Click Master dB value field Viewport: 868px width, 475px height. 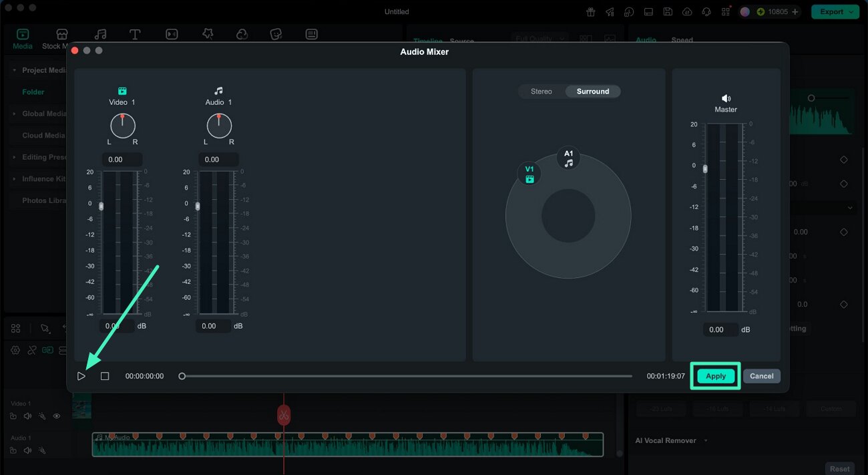721,329
